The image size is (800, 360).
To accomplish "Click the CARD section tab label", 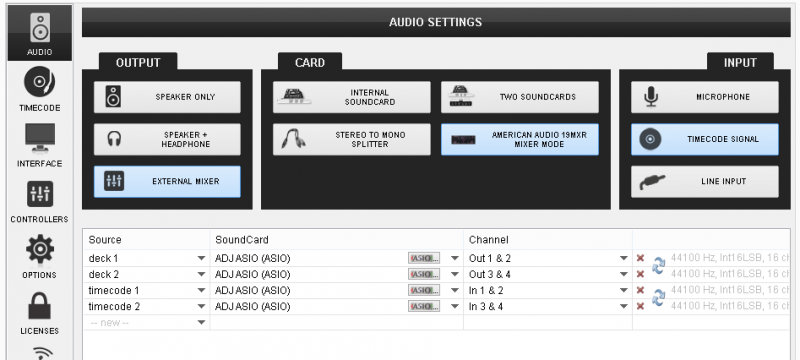I will click(310, 62).
